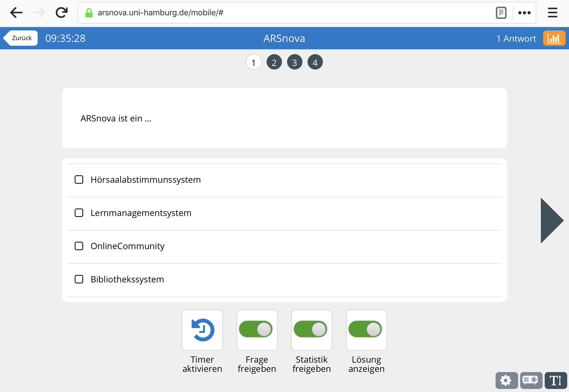The image size is (569, 392).
Task: Go to next question with right arrow
Action: pos(552,221)
